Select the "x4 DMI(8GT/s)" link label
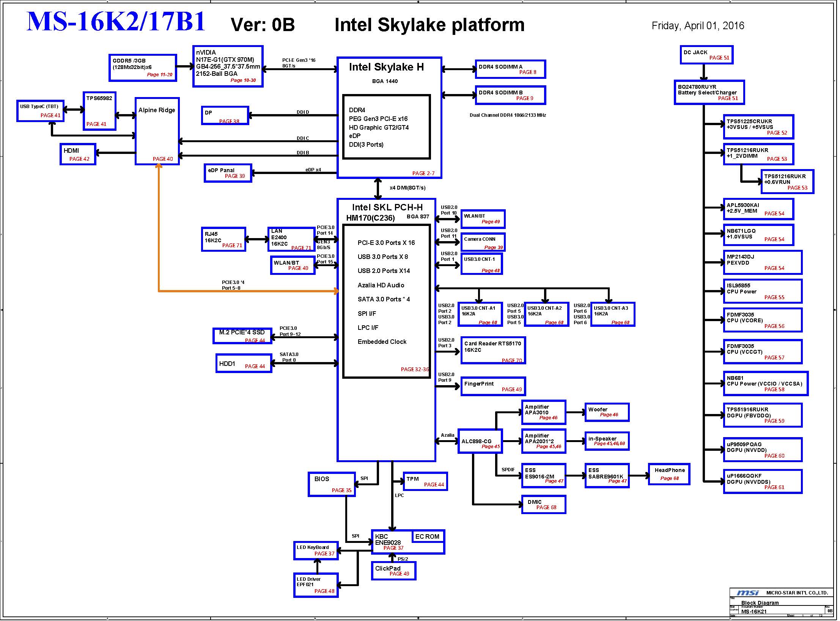 coord(407,188)
